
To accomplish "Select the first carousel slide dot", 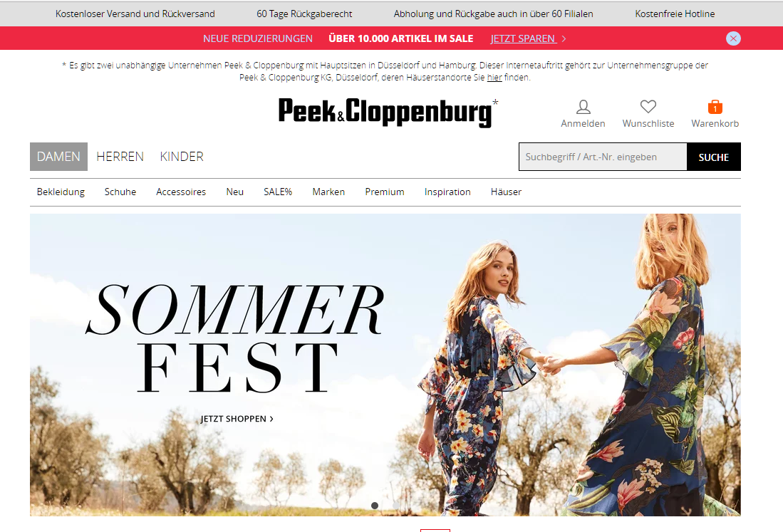I will [x=375, y=506].
